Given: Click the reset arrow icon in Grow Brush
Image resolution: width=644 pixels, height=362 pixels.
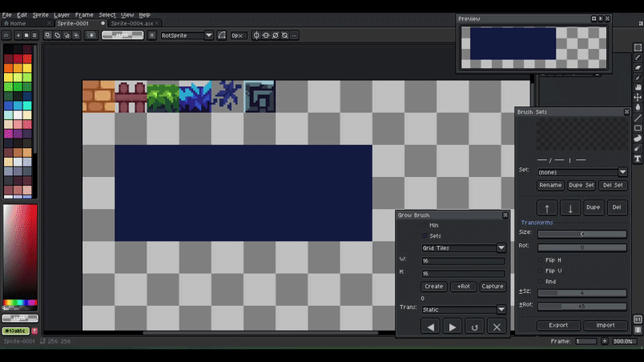Looking at the screenshot, I should (475, 327).
